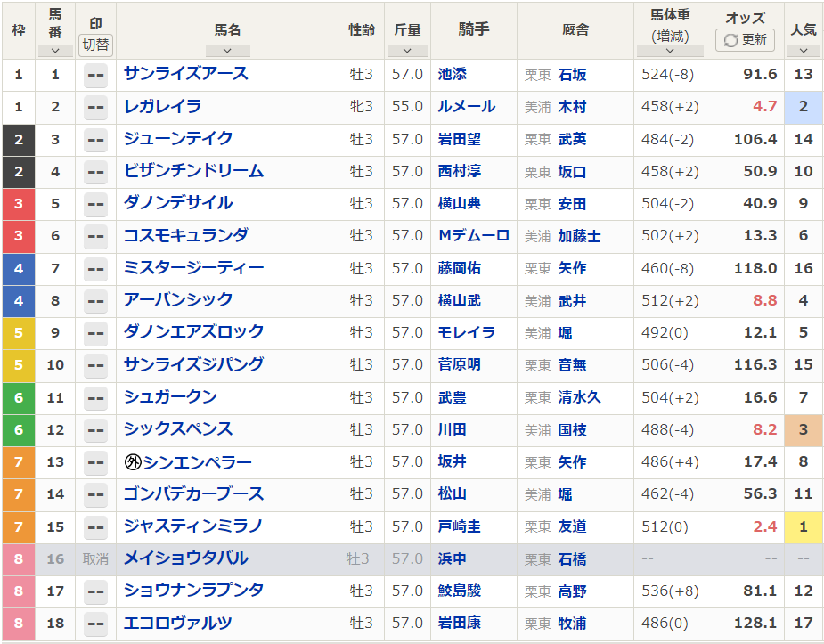Open mark selector for シュガークン
Image resolution: width=824 pixels, height=644 pixels.
coord(95,398)
